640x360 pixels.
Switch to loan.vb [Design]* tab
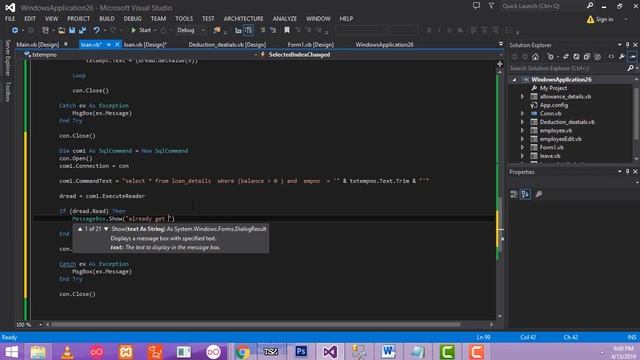point(145,44)
